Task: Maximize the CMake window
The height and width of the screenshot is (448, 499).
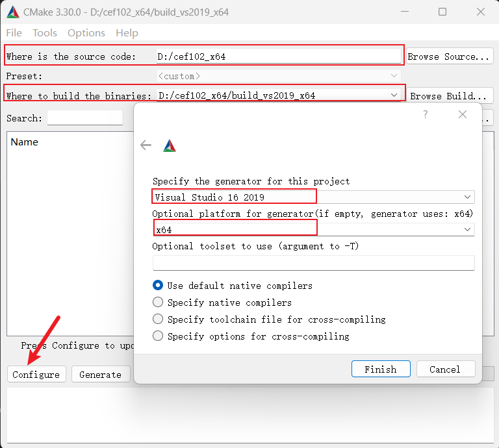Action: (x=442, y=12)
